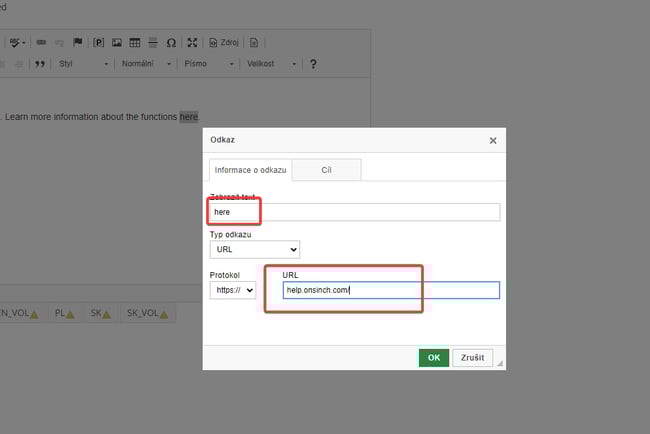650x434 pixels.
Task: Open the Velikost size dropdown
Action: (272, 64)
